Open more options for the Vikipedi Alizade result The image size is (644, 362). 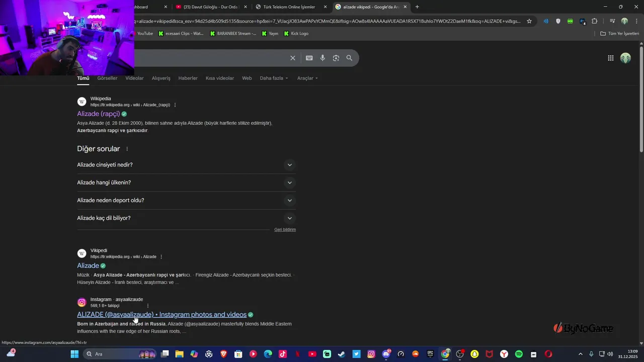click(x=162, y=257)
